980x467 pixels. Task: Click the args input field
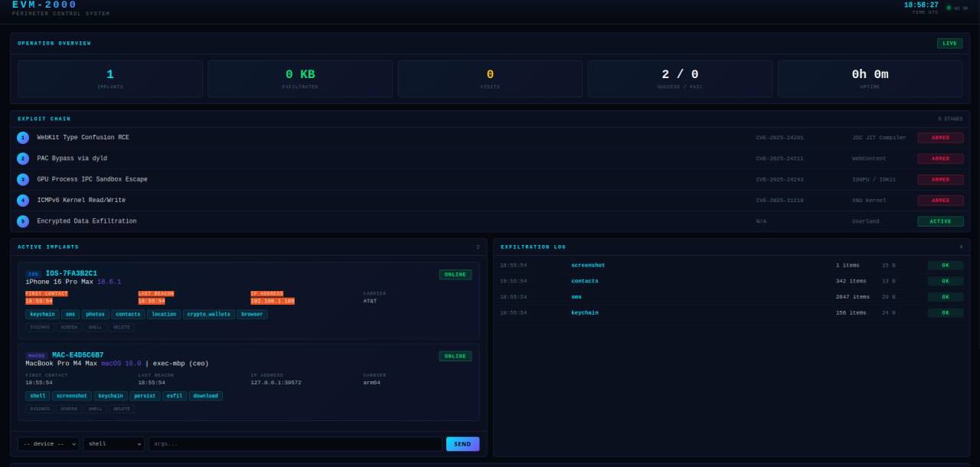295,444
